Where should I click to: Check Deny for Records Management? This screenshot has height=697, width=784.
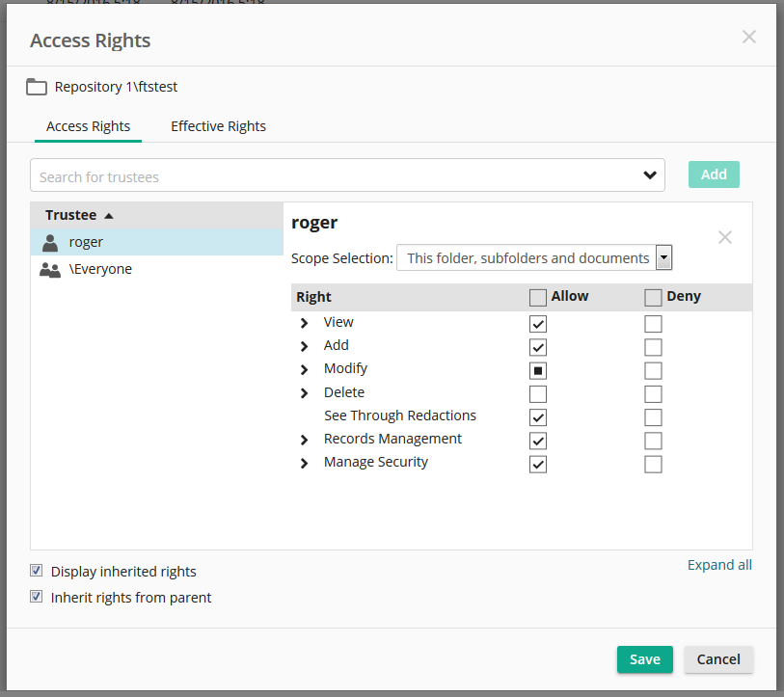coord(653,441)
